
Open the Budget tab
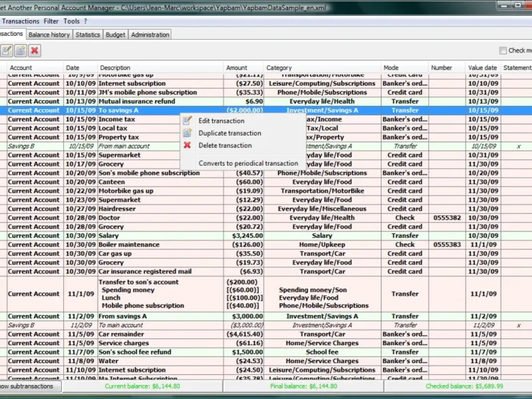click(115, 35)
